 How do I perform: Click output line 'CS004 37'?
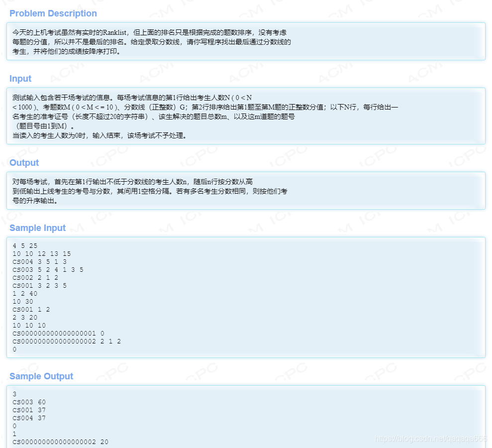[29, 418]
